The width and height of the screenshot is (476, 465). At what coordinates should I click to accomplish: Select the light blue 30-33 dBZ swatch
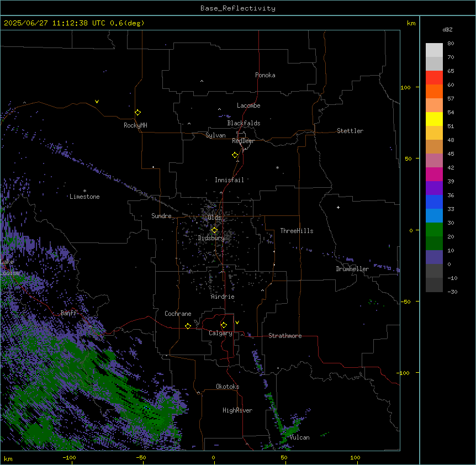point(434,216)
